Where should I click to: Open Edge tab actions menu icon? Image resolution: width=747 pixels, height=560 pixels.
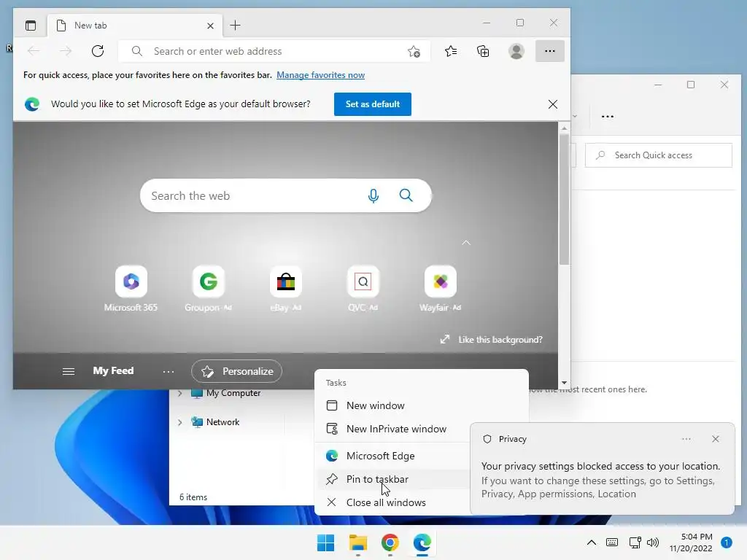(x=31, y=26)
